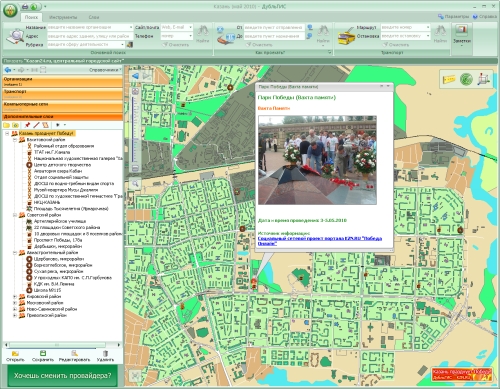Click Найти binoculars in Основной поиск group
Image resolution: width=500 pixels, height=389 pixels.
(202, 34)
